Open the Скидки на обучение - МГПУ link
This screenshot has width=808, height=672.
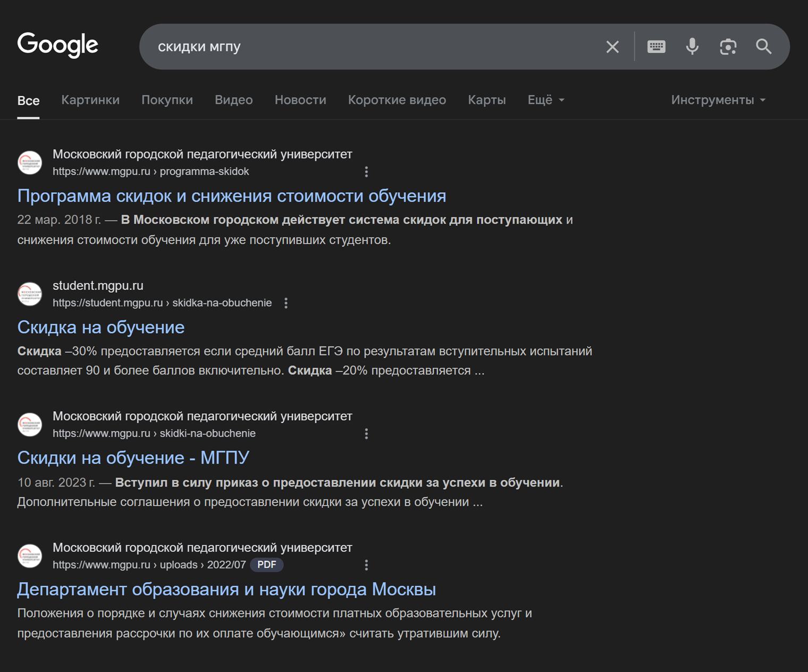(133, 458)
